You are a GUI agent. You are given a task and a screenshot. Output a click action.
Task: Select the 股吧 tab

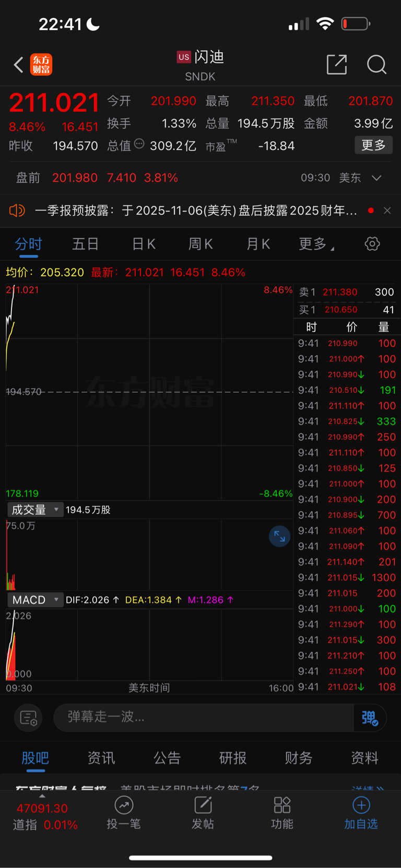pos(35,758)
